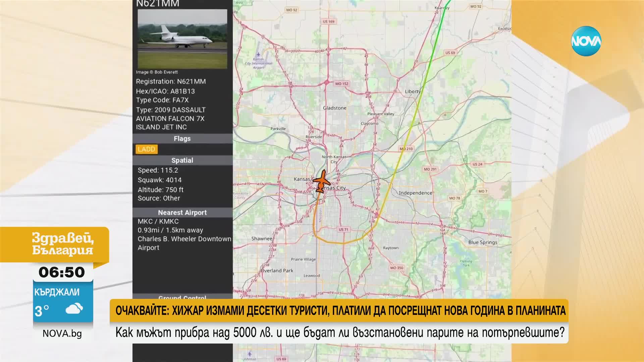Click the NOVA.bg website label
This screenshot has width=644, height=362.
point(62,334)
